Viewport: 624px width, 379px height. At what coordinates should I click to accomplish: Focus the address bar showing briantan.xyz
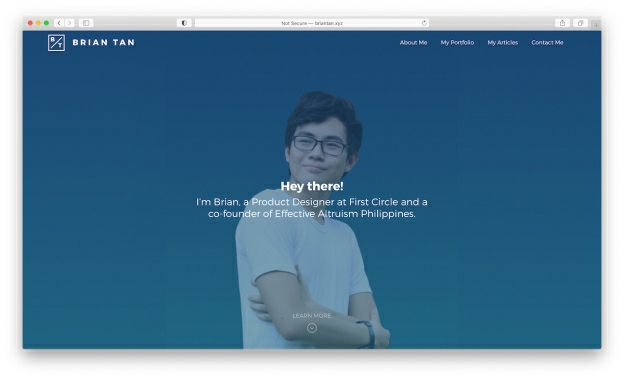pyautogui.click(x=312, y=23)
